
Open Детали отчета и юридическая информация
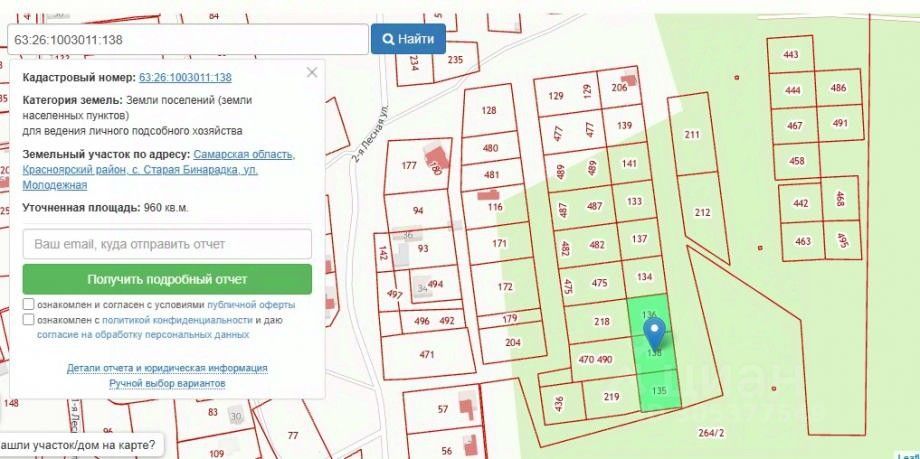167,368
